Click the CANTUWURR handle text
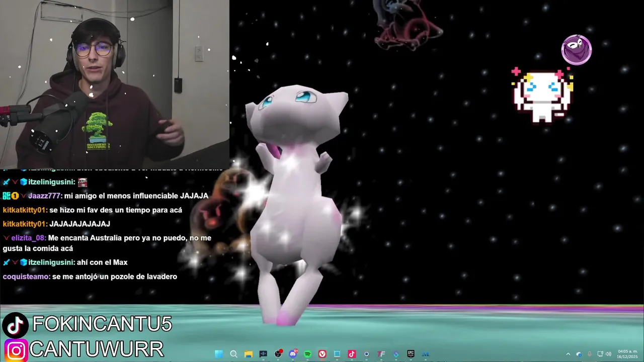 97,349
